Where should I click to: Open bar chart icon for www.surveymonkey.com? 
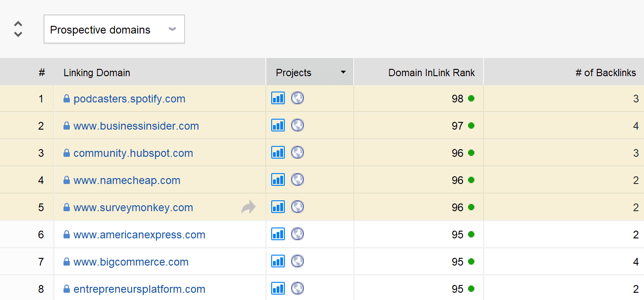pyautogui.click(x=278, y=207)
